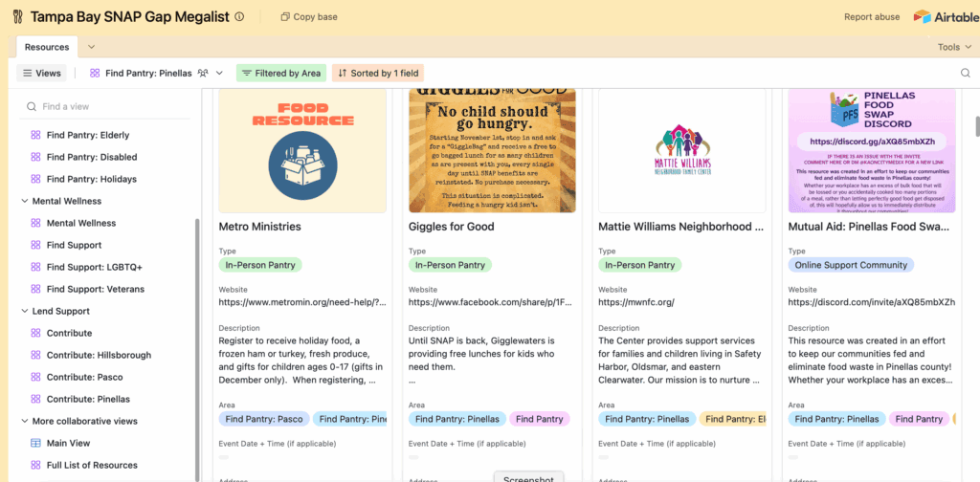This screenshot has width=980, height=482.
Task: Open the Contribute: Pinellas view
Action: coord(88,399)
